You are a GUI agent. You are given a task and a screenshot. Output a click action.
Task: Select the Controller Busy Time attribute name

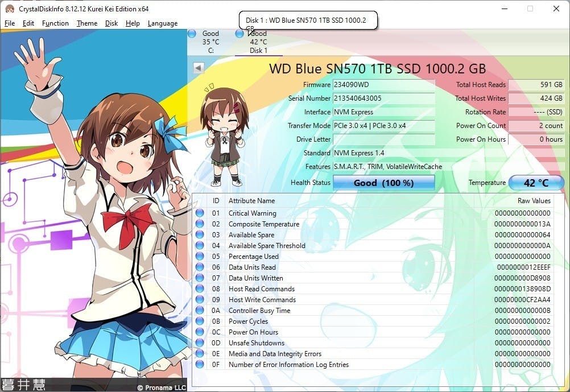coord(259,311)
